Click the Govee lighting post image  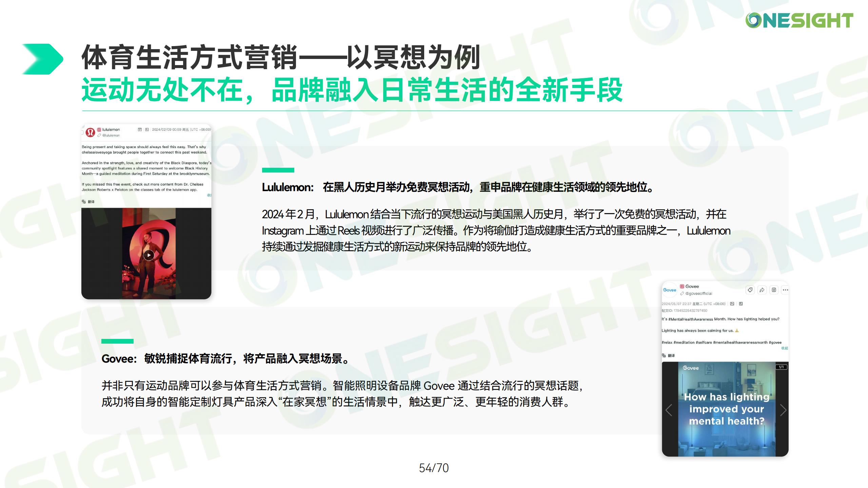726,409
